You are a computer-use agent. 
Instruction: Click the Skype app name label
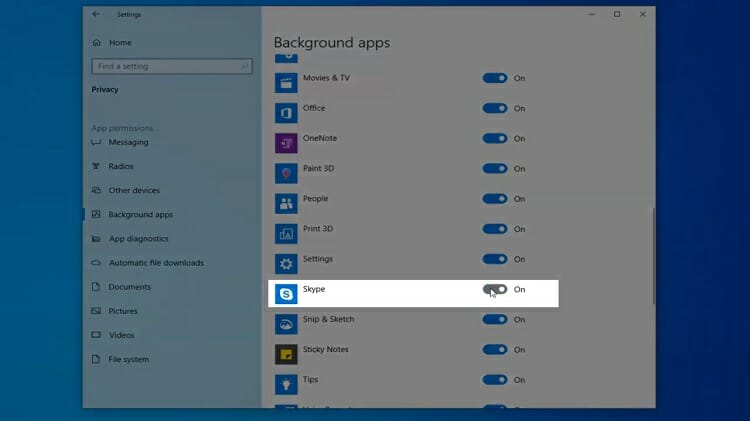tap(314, 289)
